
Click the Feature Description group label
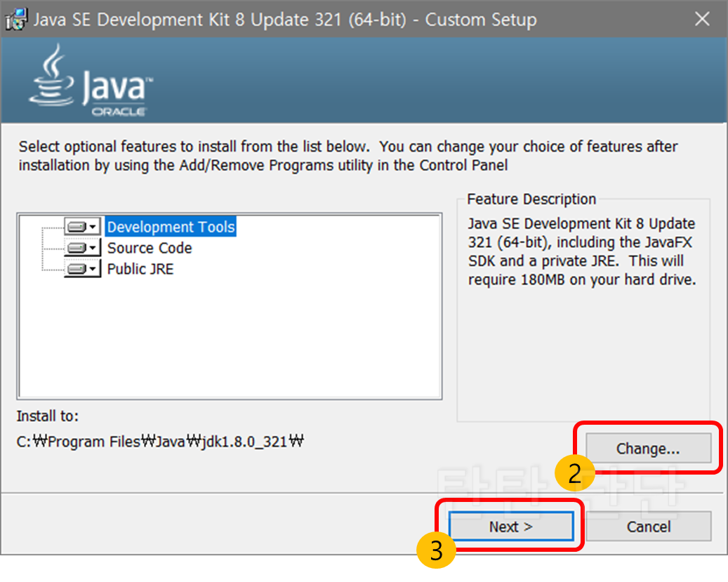(x=531, y=199)
